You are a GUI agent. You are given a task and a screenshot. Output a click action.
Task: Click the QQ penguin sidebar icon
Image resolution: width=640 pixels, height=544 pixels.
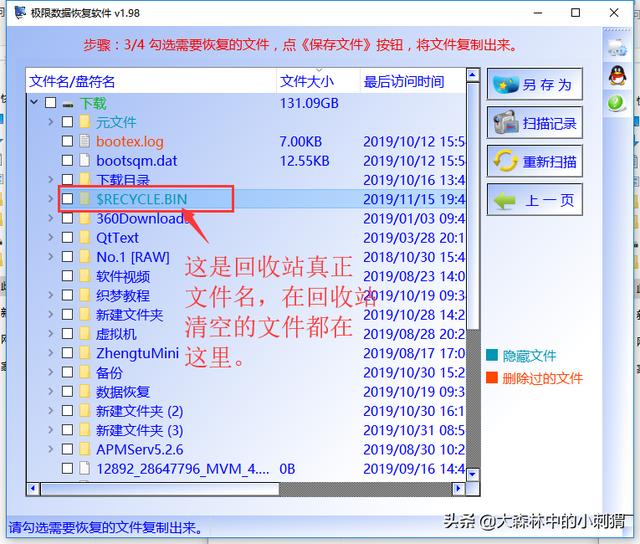tap(617, 75)
